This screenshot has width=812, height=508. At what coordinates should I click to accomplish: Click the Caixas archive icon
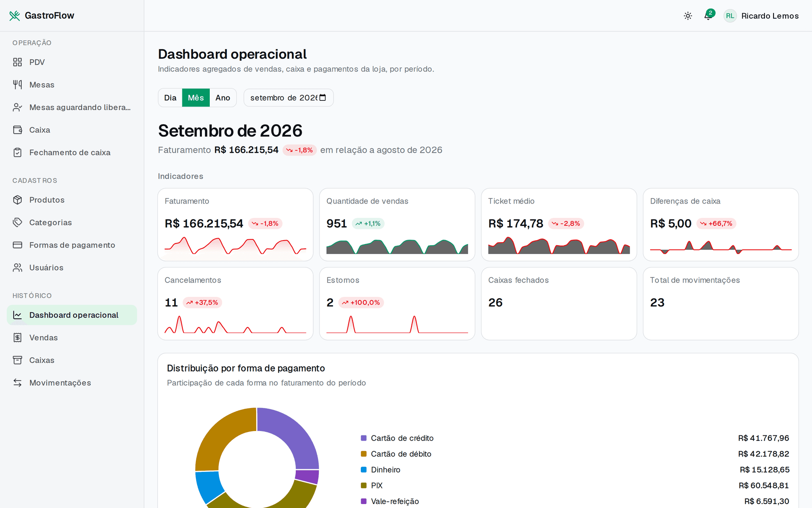[x=17, y=360]
